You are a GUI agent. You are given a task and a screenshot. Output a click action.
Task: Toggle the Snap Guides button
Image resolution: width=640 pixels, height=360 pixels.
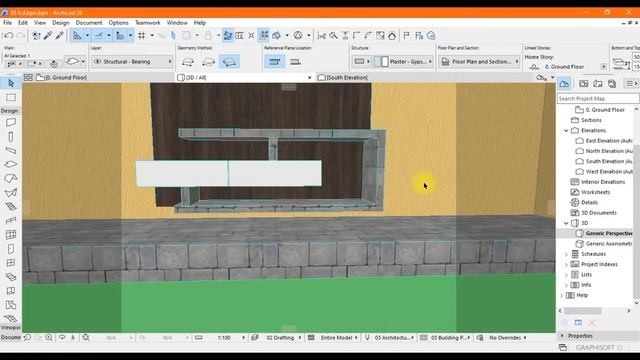point(99,36)
